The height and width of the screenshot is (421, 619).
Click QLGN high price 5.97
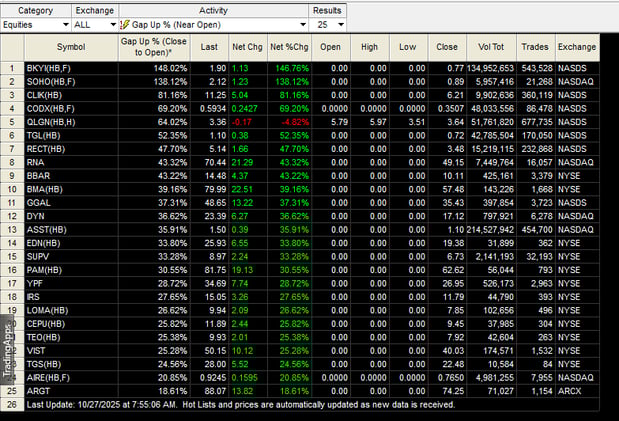[378, 122]
